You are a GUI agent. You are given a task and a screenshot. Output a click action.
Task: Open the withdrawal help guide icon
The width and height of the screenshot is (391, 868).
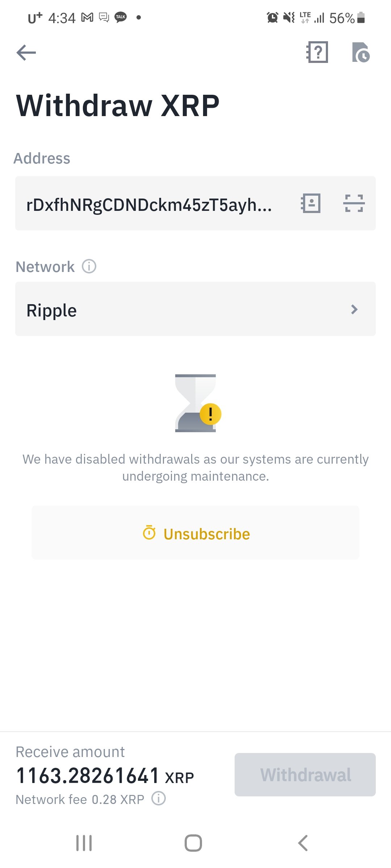pyautogui.click(x=318, y=52)
